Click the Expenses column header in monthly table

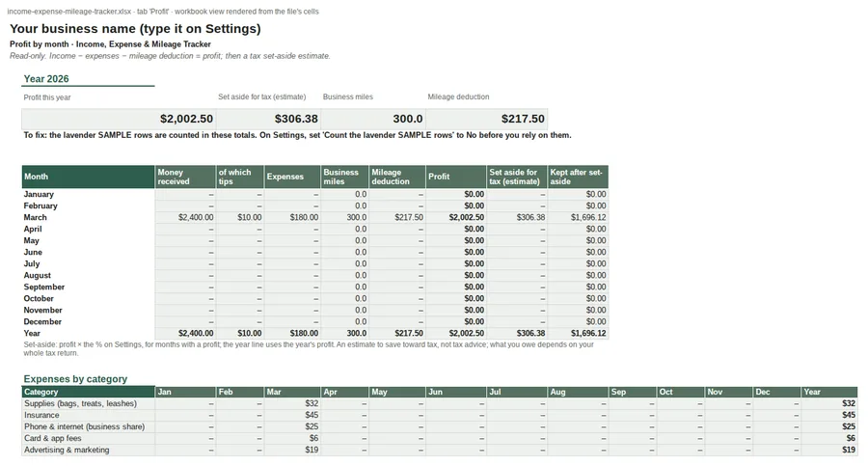point(292,177)
